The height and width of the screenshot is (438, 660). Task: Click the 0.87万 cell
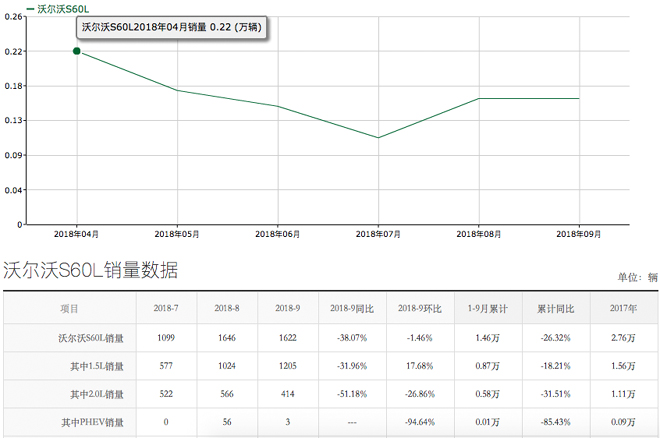click(488, 366)
